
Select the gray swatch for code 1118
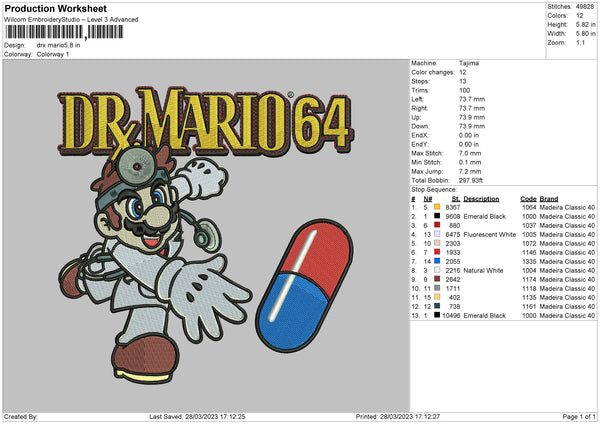point(437,288)
